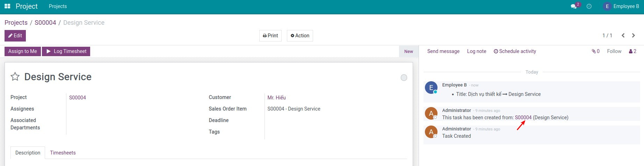Go to next record arrow
644x166 pixels.
pyautogui.click(x=634, y=36)
